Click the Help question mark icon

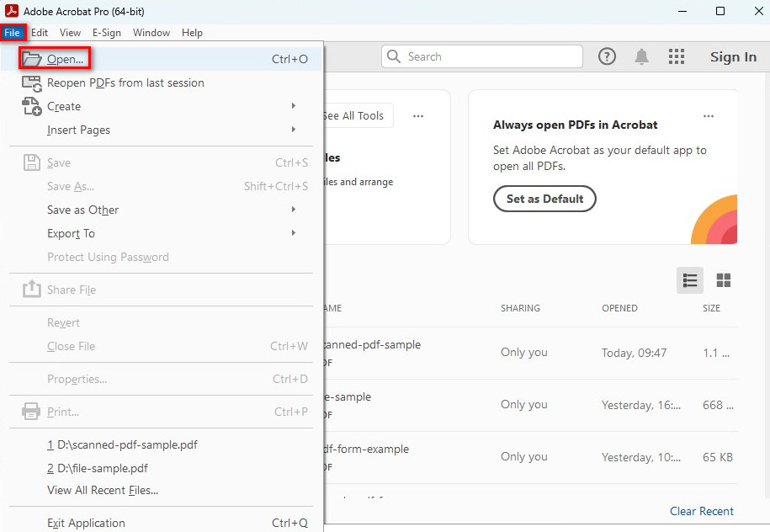[x=607, y=56]
